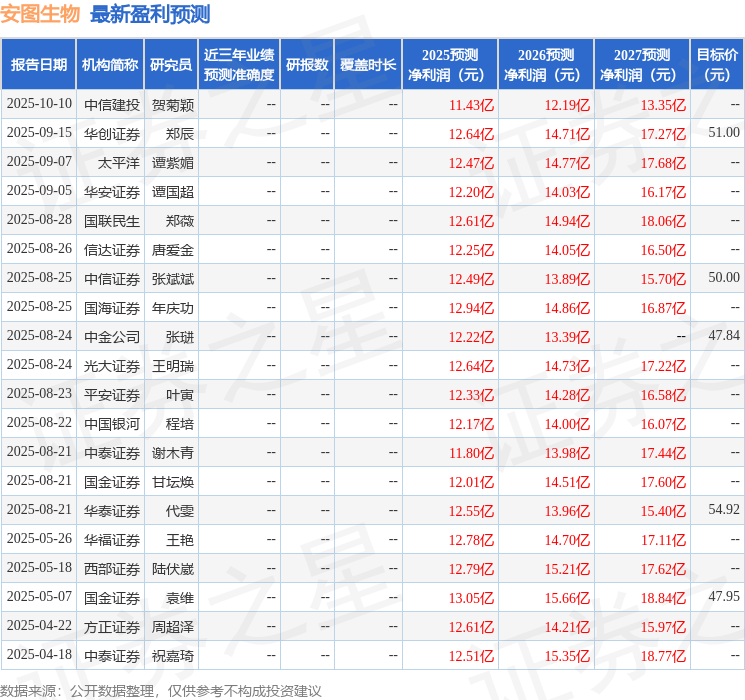This screenshot has height=700, width=745.
Task: Click 2027 profit value 18.77亿
Action: 663,656
